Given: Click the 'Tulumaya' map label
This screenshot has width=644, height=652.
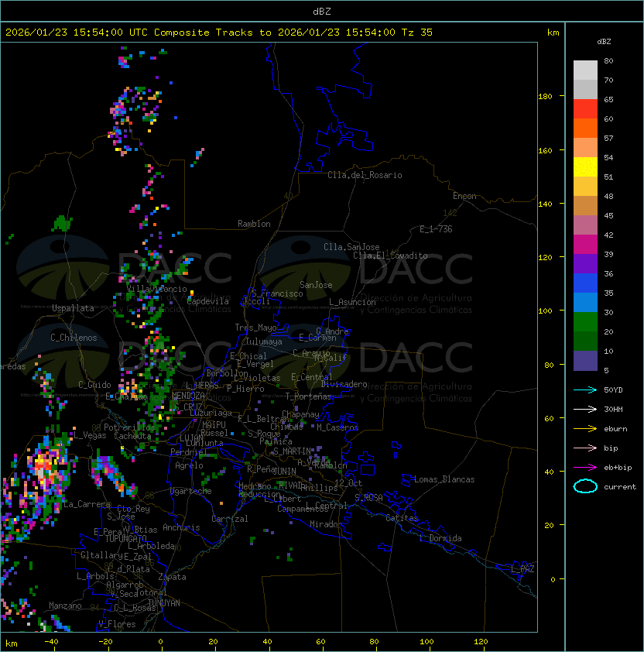Looking at the screenshot, I should (x=264, y=341).
